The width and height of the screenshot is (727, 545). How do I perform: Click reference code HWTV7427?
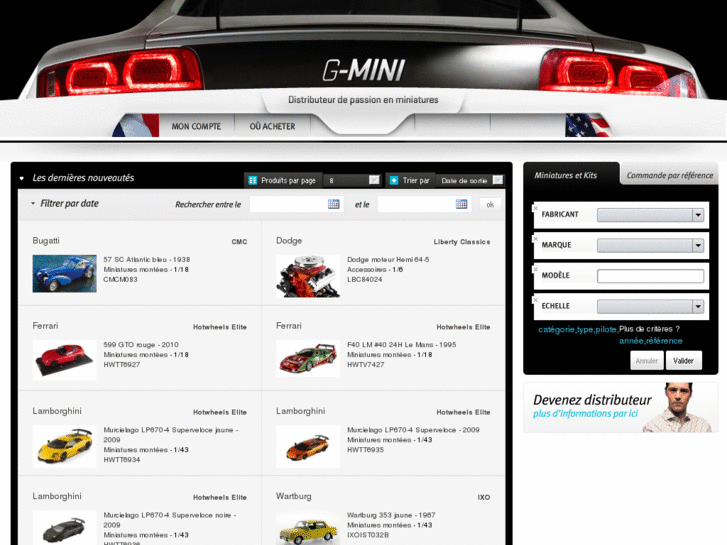tap(366, 365)
